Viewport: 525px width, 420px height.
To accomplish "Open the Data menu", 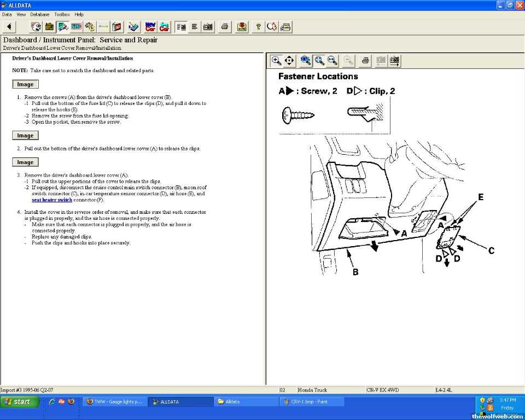I will [x=7, y=14].
